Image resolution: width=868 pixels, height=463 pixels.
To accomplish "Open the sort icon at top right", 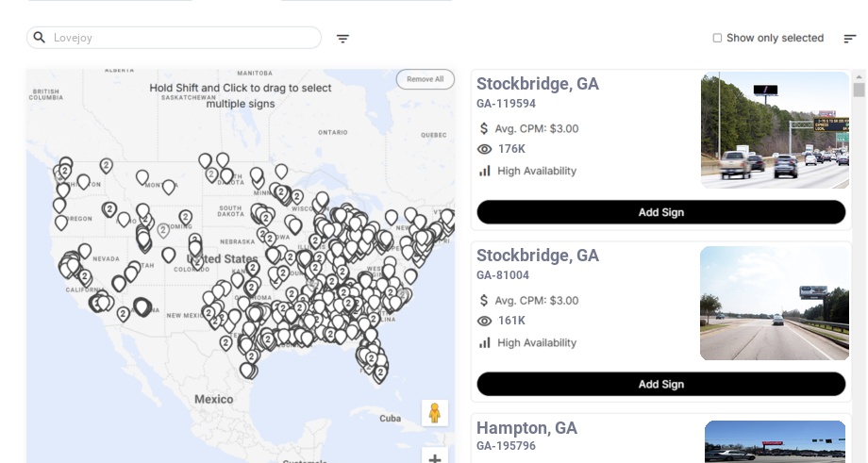I will pos(850,39).
